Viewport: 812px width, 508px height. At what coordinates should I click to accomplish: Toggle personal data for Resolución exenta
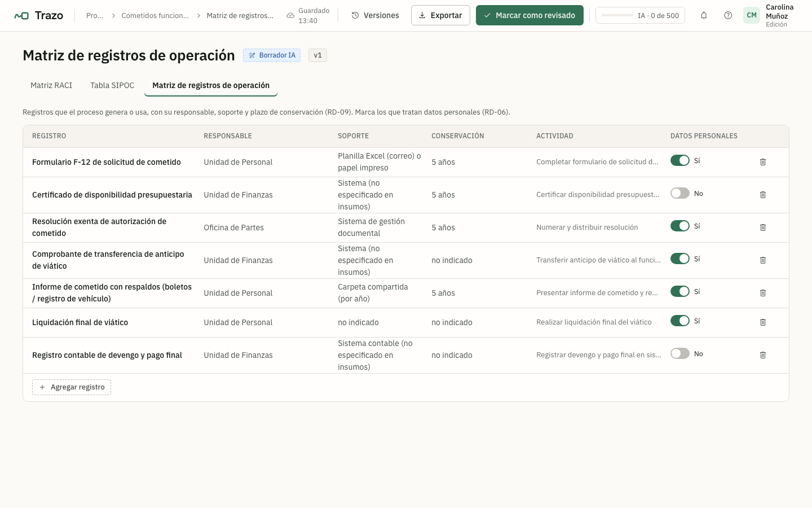coord(680,226)
